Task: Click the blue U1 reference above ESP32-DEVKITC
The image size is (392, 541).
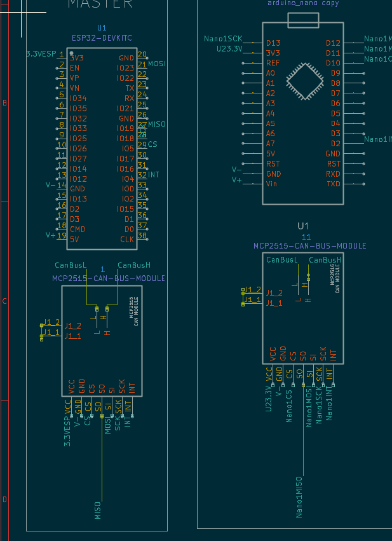Action: pyautogui.click(x=102, y=28)
